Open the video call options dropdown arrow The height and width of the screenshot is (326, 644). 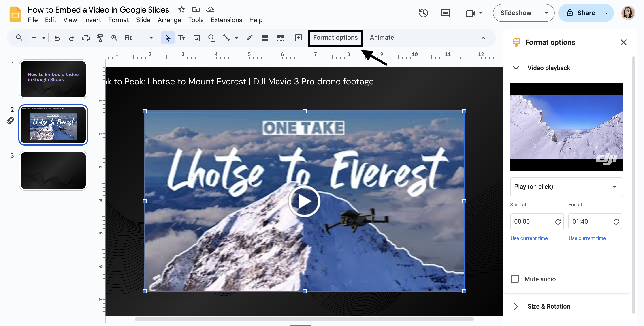480,13
